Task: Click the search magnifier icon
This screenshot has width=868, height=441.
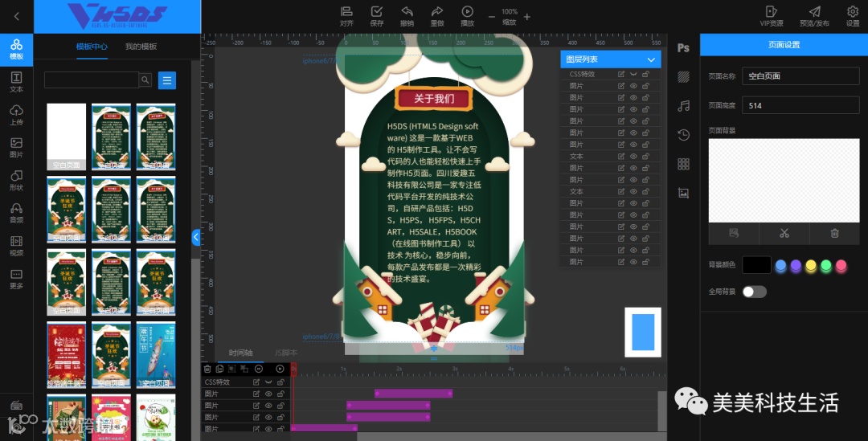Action: [145, 80]
